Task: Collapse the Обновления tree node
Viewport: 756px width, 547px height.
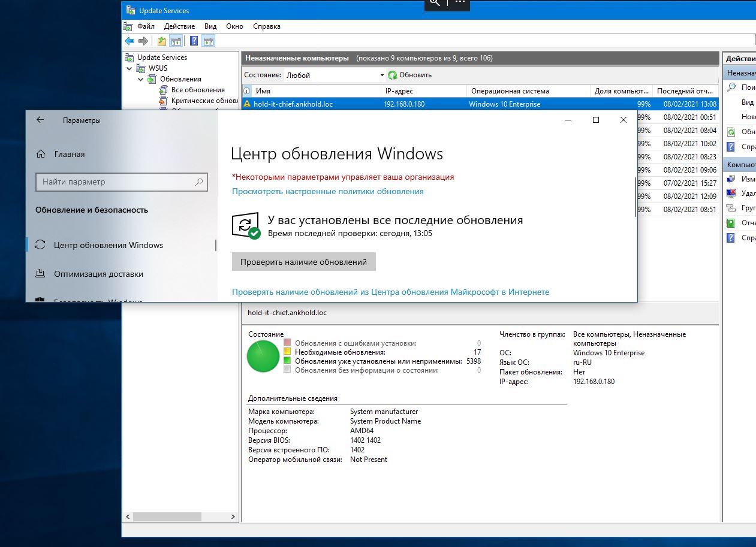Action: (140, 79)
